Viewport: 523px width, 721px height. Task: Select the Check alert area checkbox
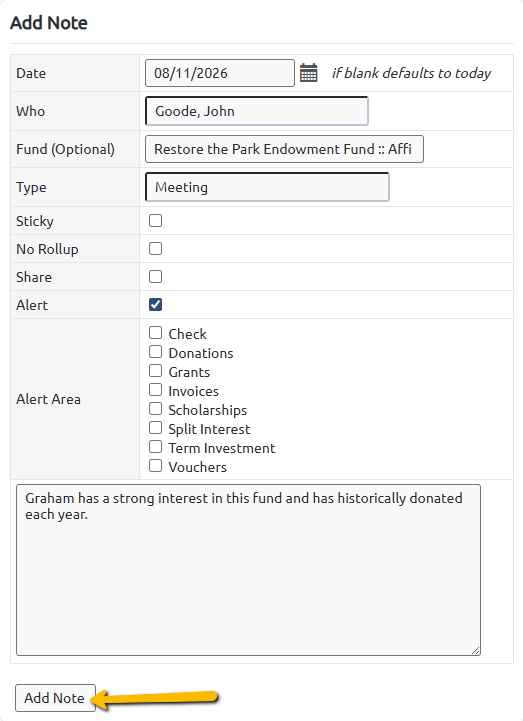point(155,332)
